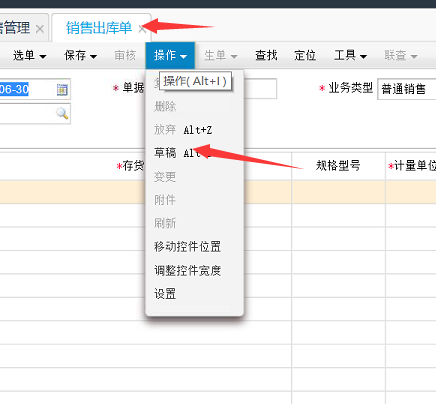Expand the 选单 dropdown
The image size is (436, 404).
pos(29,55)
